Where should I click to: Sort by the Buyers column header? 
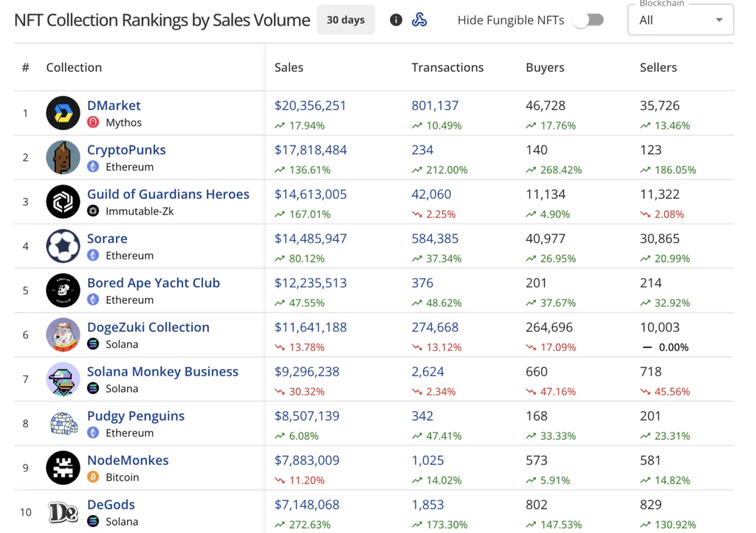tap(545, 67)
